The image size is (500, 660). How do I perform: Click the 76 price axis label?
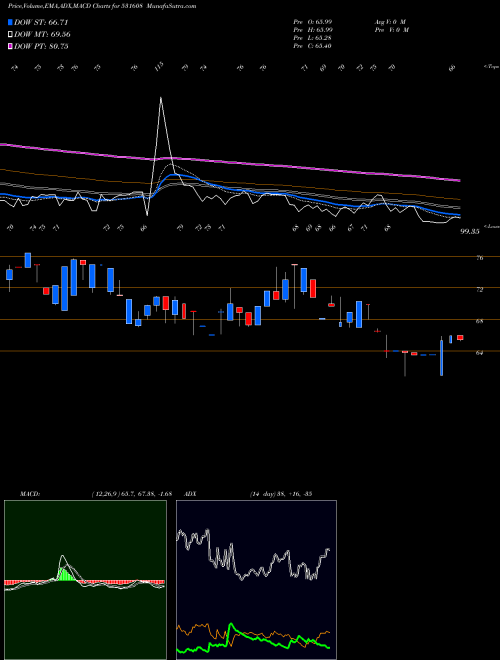(x=479, y=258)
